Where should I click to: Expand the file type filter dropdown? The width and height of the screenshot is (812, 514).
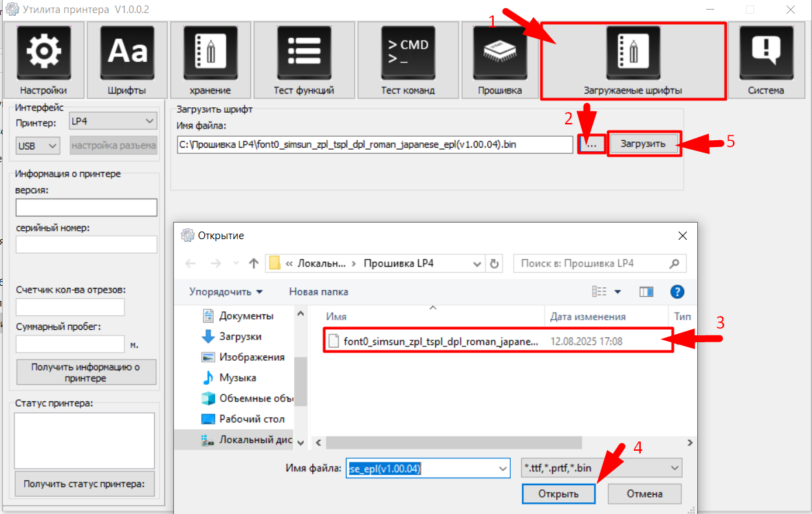[x=602, y=469]
